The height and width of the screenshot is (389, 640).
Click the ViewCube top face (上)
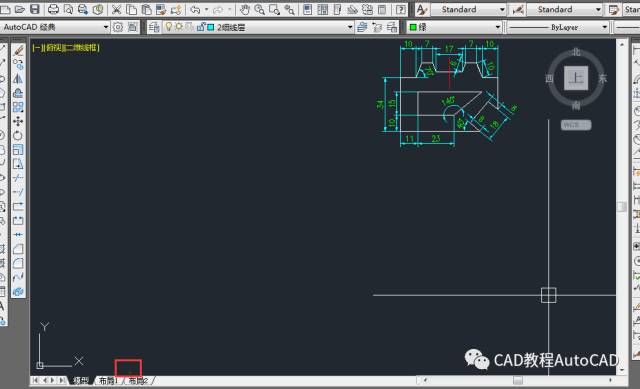576,78
